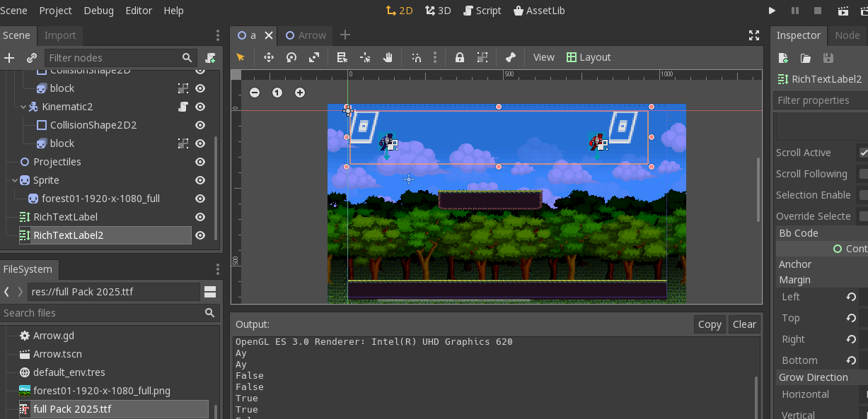The width and height of the screenshot is (868, 419).
Task: Switch to Script workspace
Action: (482, 11)
